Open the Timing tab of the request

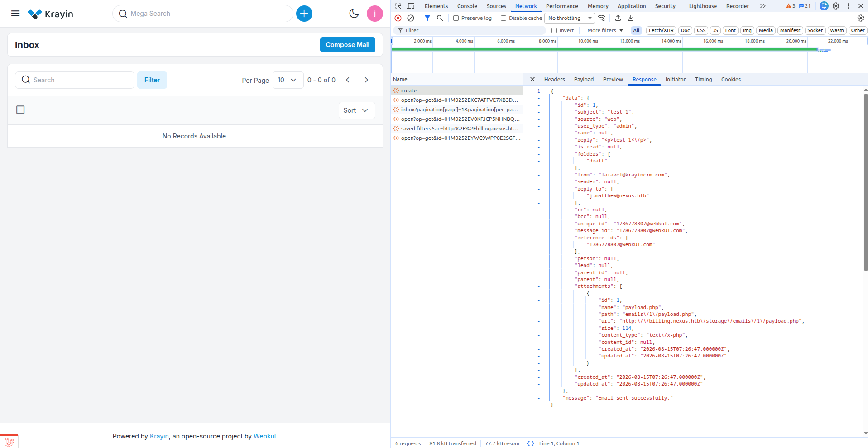point(703,79)
